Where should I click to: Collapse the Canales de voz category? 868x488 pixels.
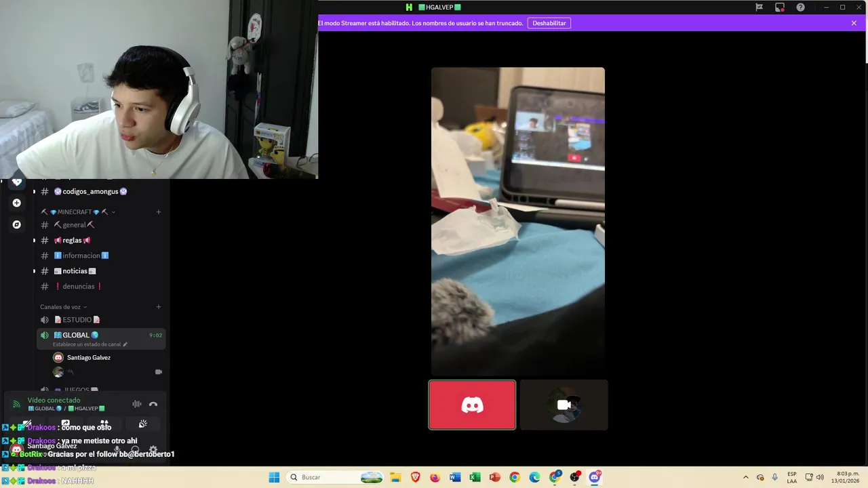pos(63,307)
